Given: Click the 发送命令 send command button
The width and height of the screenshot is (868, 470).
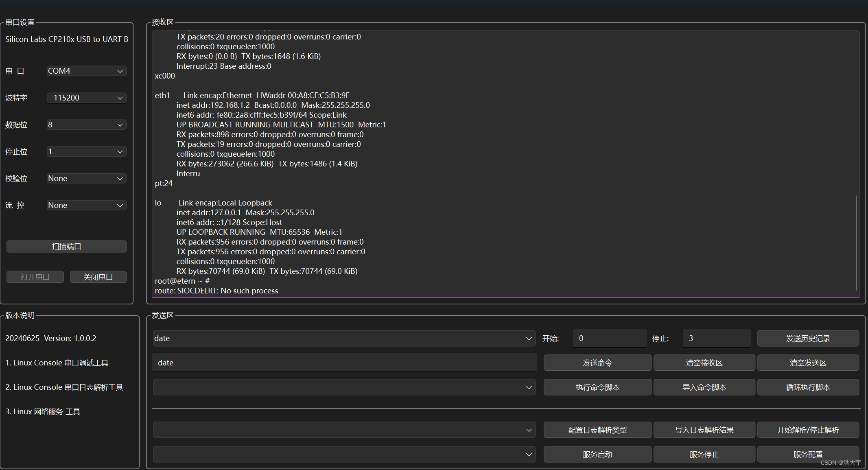Looking at the screenshot, I should tap(597, 363).
